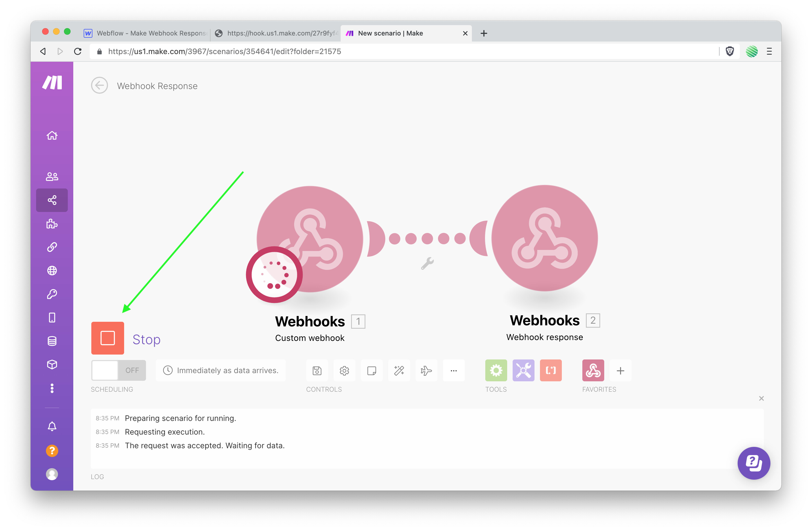The height and width of the screenshot is (531, 812).
Task: Click the wrench filter between modules
Action: point(427,263)
